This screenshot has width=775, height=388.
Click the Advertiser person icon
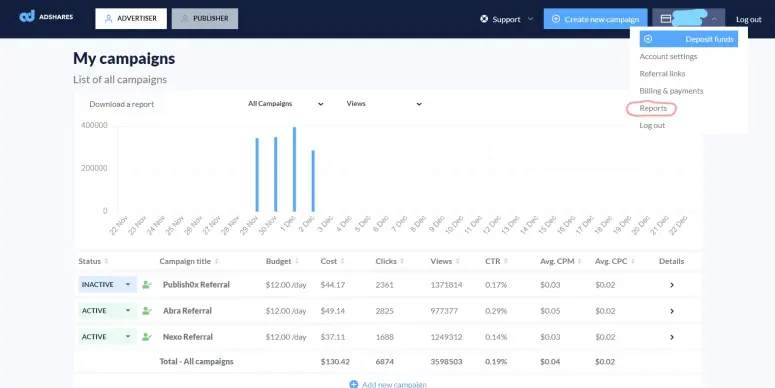point(109,19)
